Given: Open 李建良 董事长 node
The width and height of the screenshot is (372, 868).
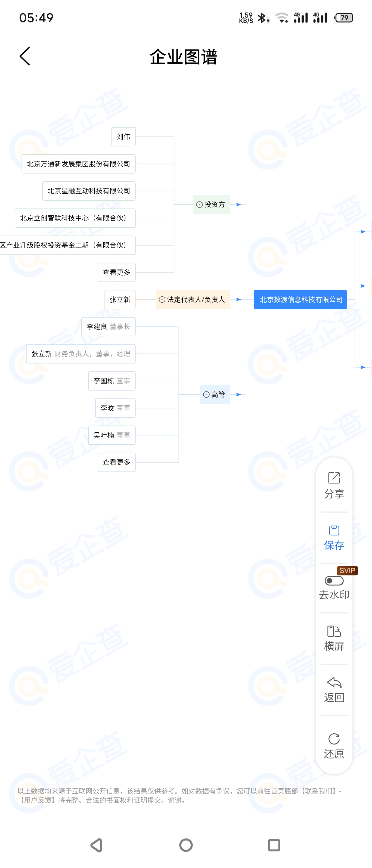Looking at the screenshot, I should click(108, 327).
